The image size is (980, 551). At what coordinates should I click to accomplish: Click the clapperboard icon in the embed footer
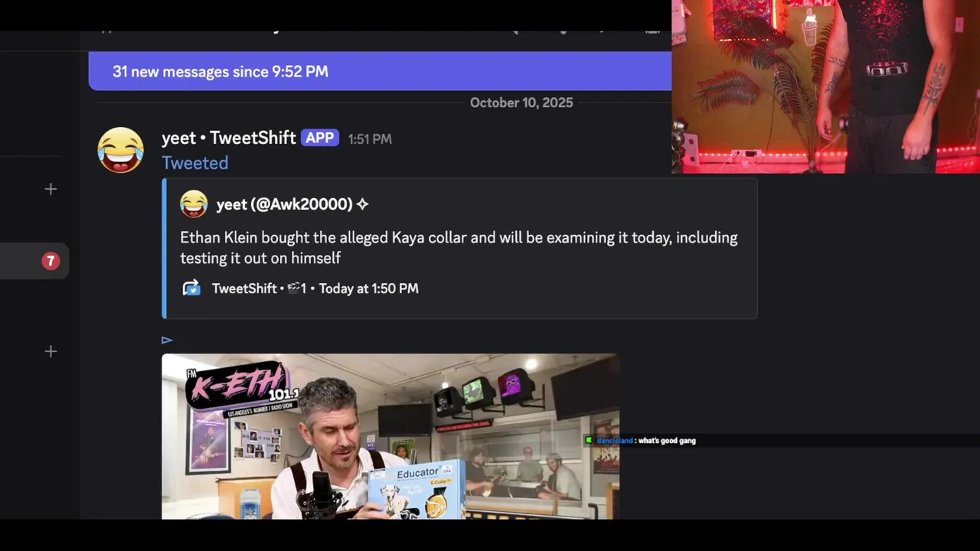pyautogui.click(x=293, y=289)
